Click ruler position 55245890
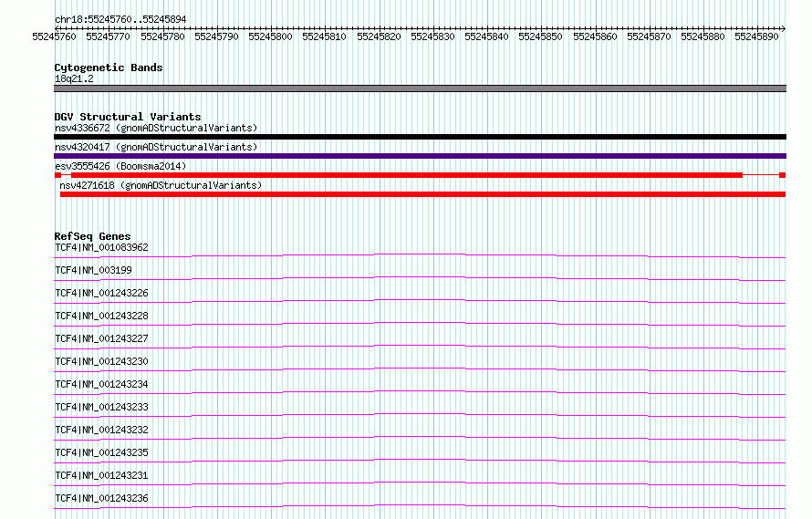 [x=756, y=36]
